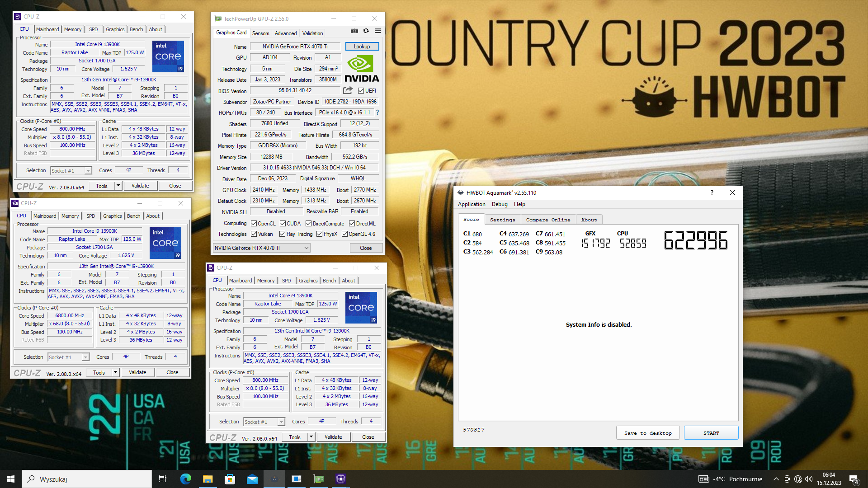Expand Tools arrow in bottom-center CPU-Z
The height and width of the screenshot is (488, 868).
[311, 437]
